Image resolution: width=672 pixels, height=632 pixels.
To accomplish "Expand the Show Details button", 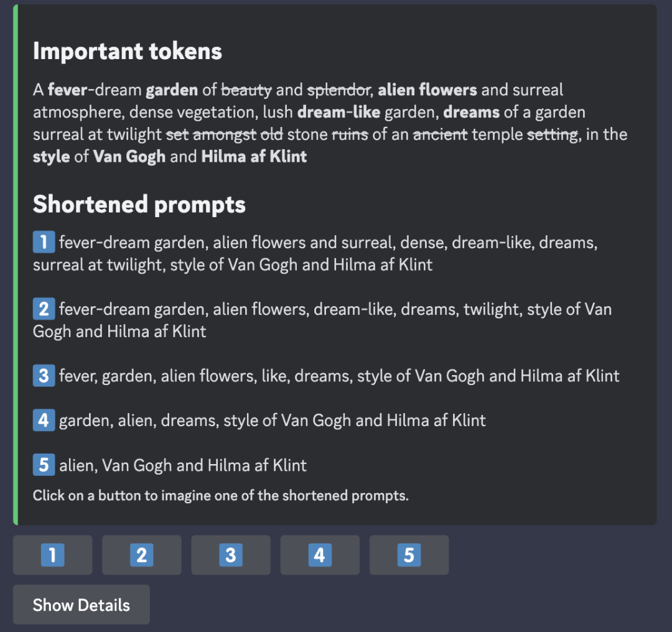I will (x=82, y=605).
